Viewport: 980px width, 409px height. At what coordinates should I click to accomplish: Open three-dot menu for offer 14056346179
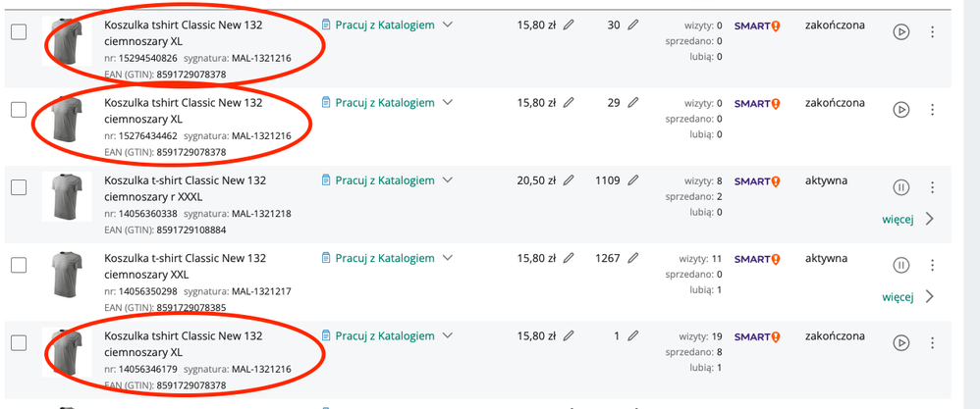click(x=933, y=343)
